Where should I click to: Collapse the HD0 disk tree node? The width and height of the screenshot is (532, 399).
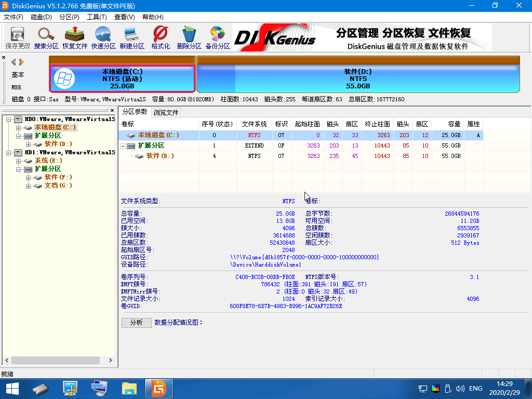(8, 119)
